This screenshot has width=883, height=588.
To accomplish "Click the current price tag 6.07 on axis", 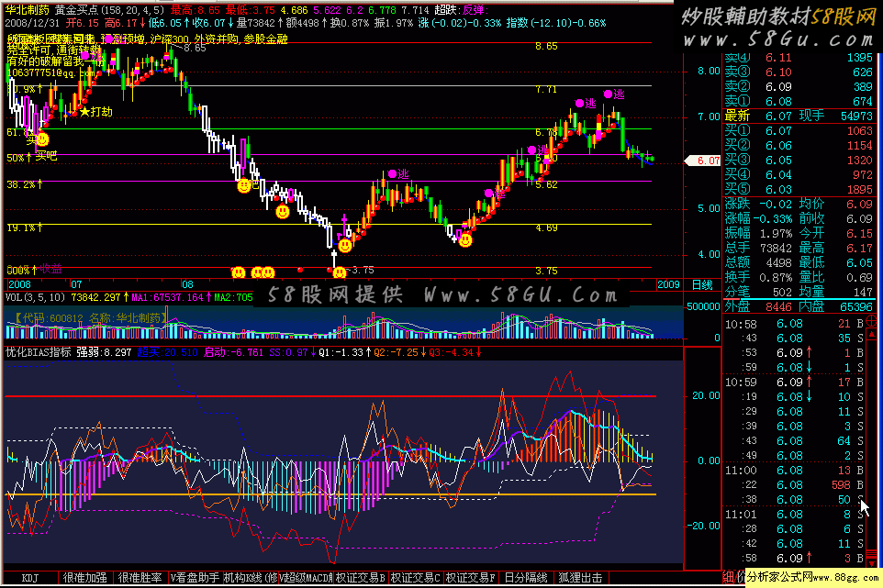I will coord(703,161).
